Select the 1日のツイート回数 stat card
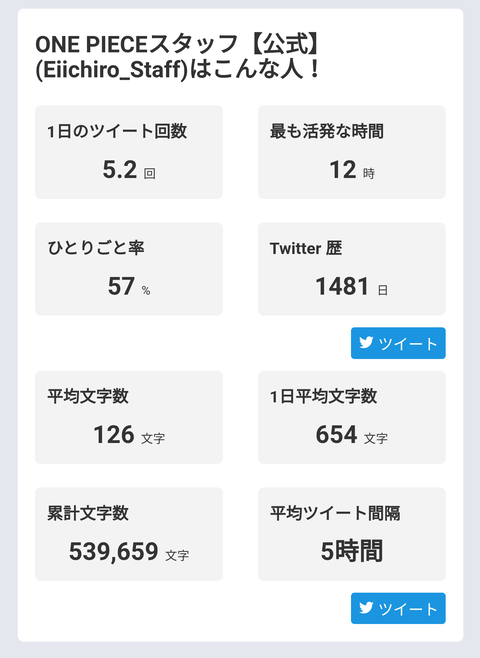Screen dimensions: 480x658 coord(129,152)
